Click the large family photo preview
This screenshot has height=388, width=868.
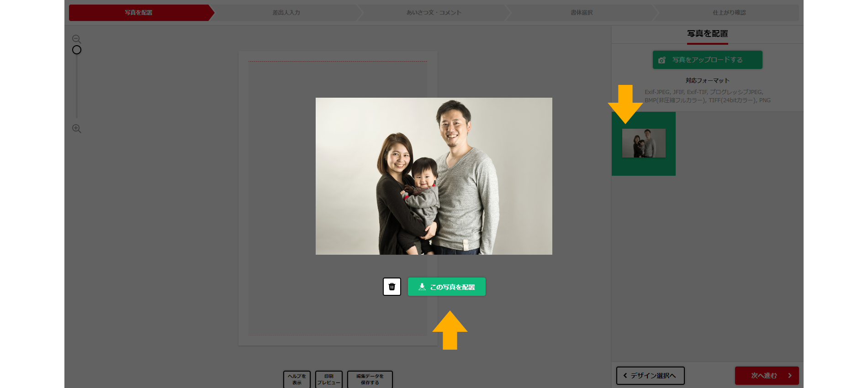click(434, 176)
